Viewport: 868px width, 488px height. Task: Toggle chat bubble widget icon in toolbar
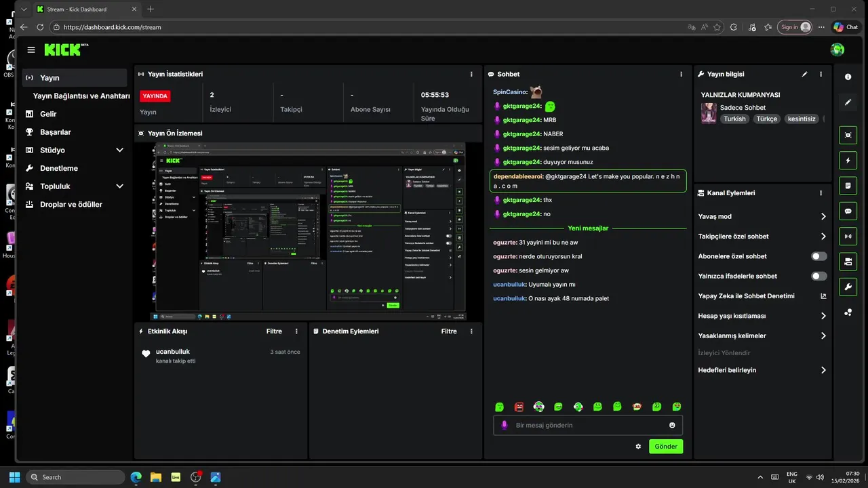click(848, 211)
